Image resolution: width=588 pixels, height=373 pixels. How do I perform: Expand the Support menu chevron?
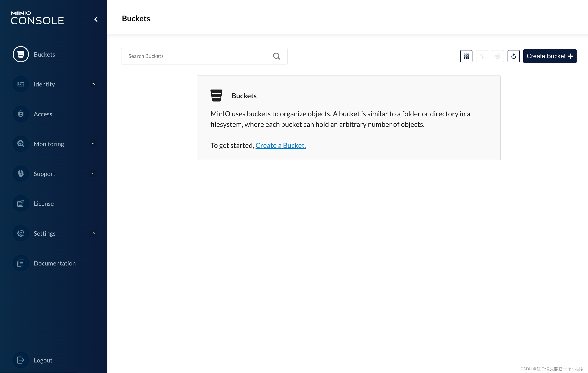click(x=93, y=174)
